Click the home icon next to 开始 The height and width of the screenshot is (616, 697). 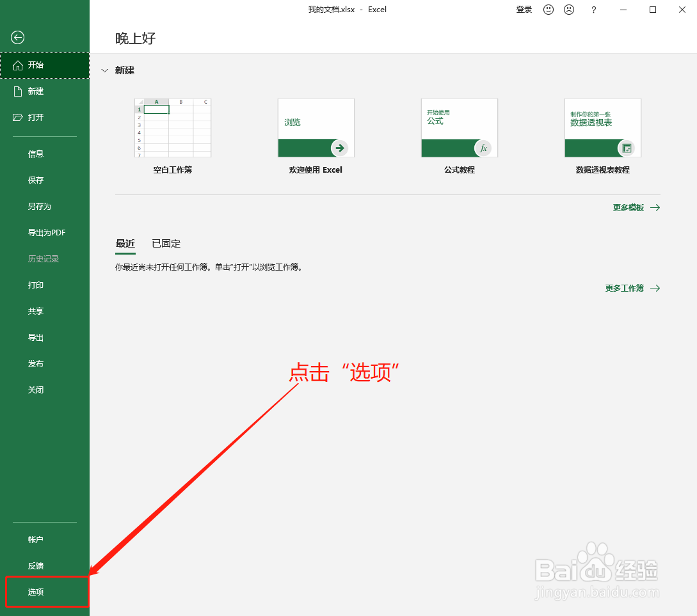click(x=18, y=65)
